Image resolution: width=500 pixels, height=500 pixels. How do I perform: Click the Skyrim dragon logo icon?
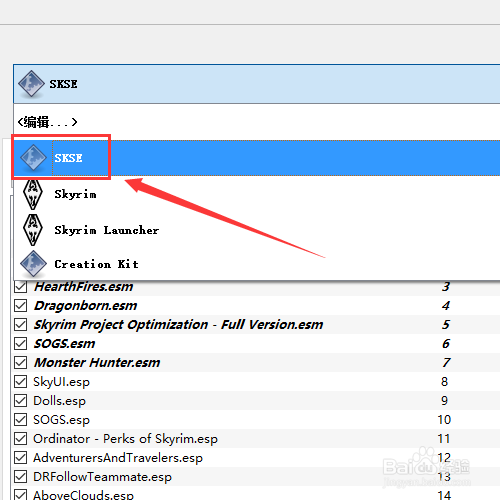tap(33, 195)
